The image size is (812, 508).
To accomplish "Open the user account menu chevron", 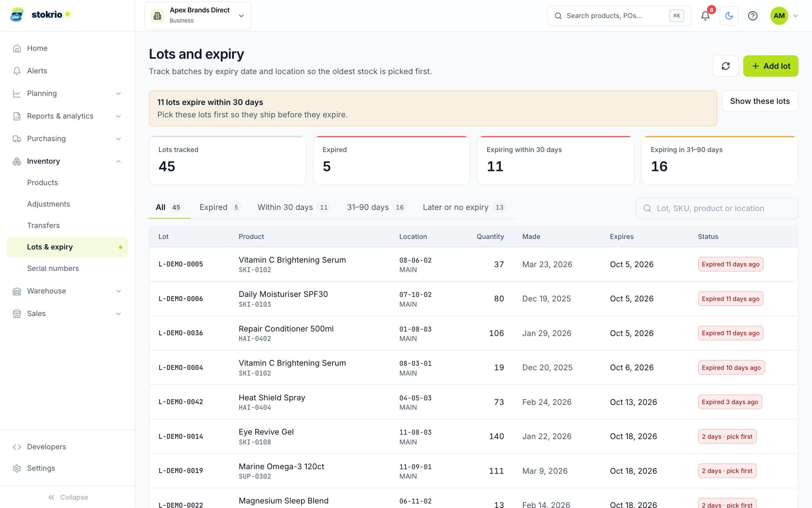I will tap(795, 16).
